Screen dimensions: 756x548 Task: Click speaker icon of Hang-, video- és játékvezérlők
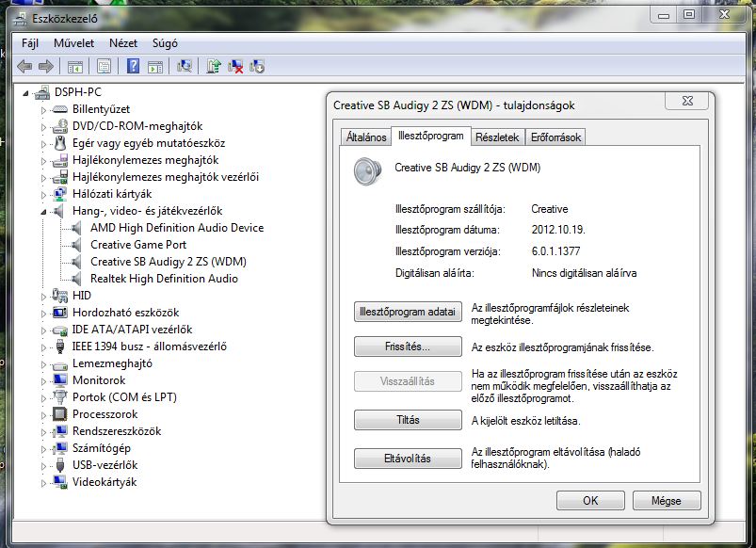coord(58,211)
